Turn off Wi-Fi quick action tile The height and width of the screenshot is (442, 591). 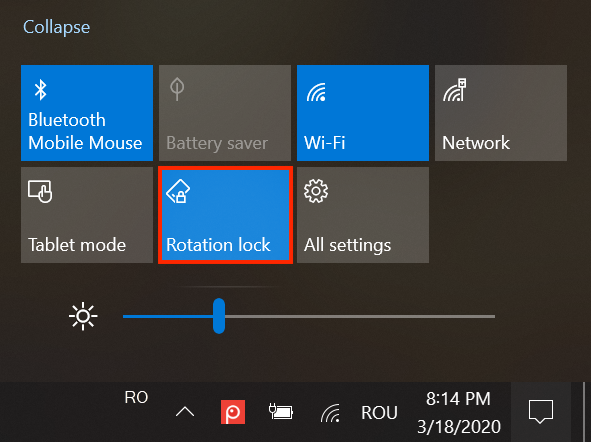pos(363,113)
